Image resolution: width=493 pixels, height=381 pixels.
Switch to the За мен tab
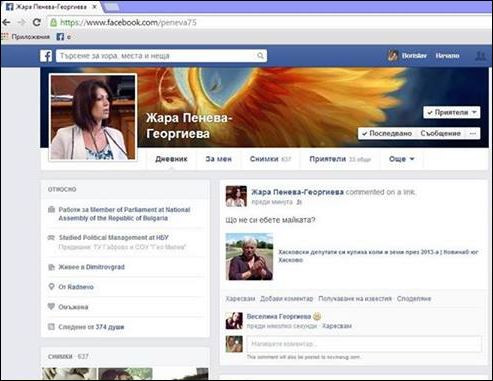coord(218,159)
